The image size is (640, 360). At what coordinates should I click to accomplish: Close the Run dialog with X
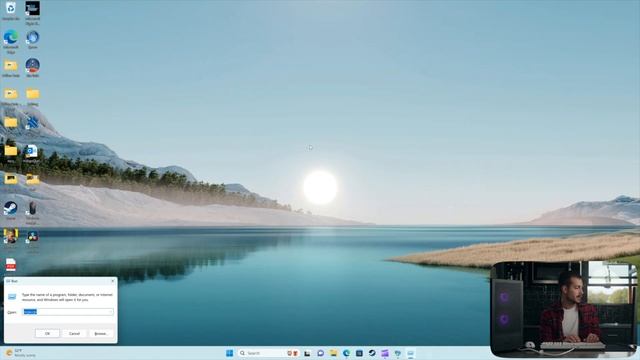113,281
